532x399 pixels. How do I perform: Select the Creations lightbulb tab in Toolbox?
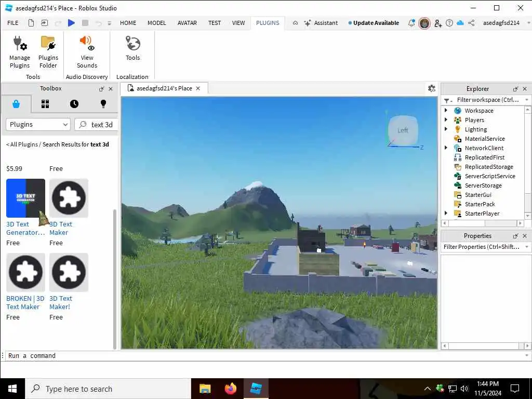click(x=103, y=104)
